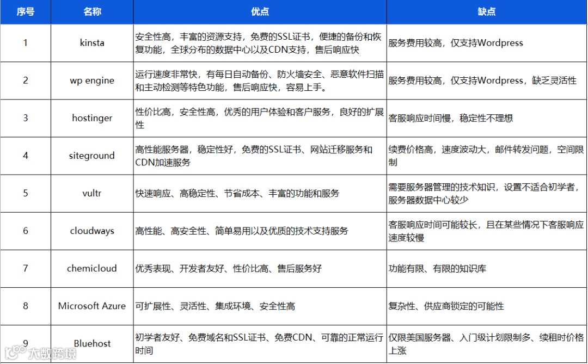Select the Bluehost name cell
This screenshot has height=364, width=588.
pyautogui.click(x=91, y=343)
